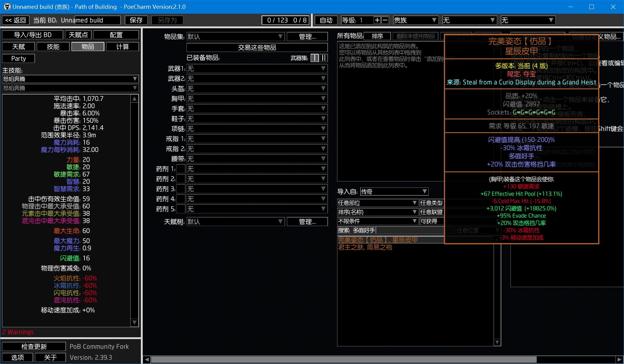Screen dimensions: 624x364
Task: Click the 交易这些物品 trade button
Action: (257, 47)
